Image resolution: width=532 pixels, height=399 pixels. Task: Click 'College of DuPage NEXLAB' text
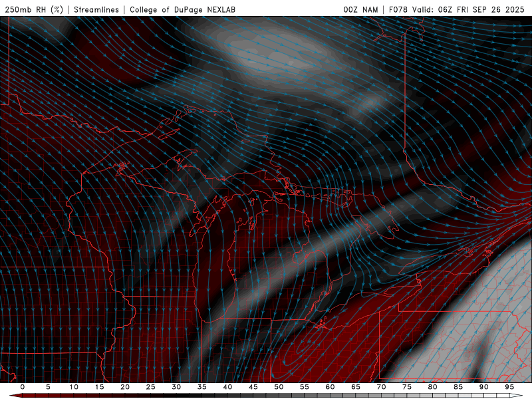coord(182,9)
